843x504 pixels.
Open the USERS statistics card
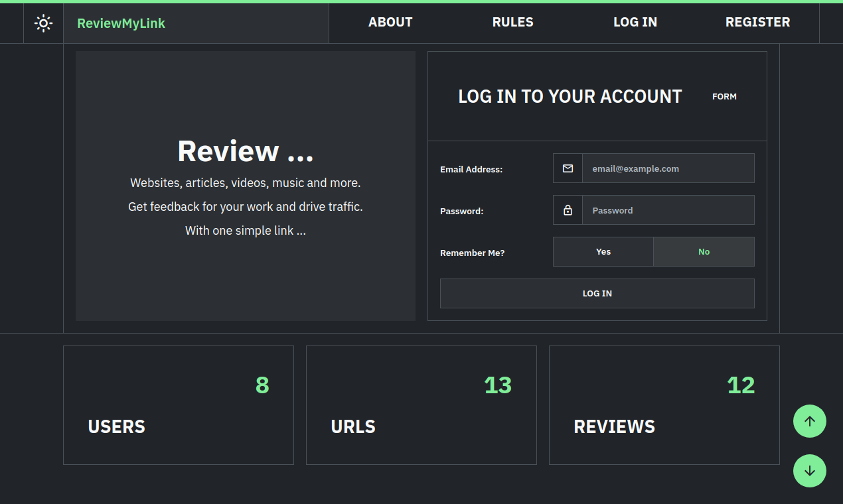(178, 405)
